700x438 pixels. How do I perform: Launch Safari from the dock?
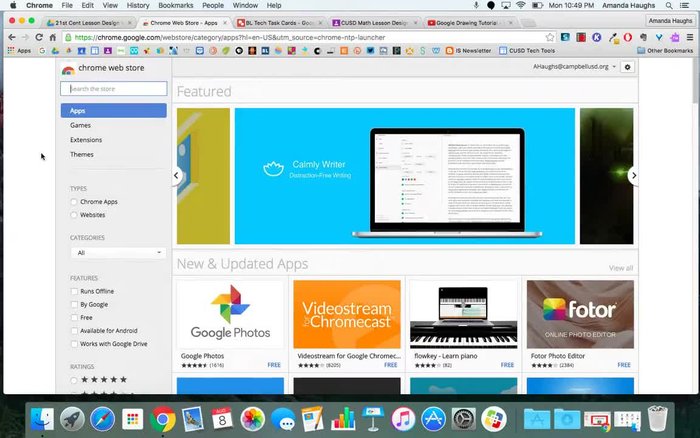[101, 419]
